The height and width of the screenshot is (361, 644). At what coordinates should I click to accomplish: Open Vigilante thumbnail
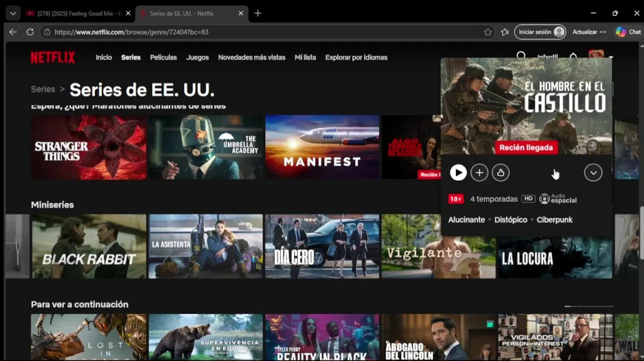[438, 246]
